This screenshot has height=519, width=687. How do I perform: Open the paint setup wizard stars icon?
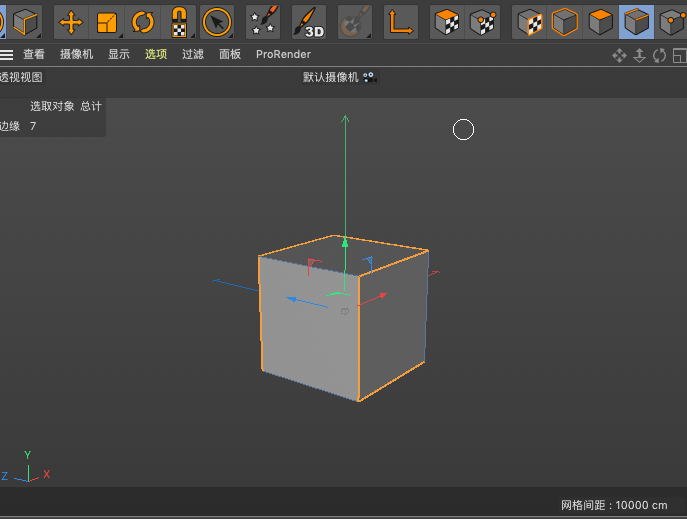263,22
